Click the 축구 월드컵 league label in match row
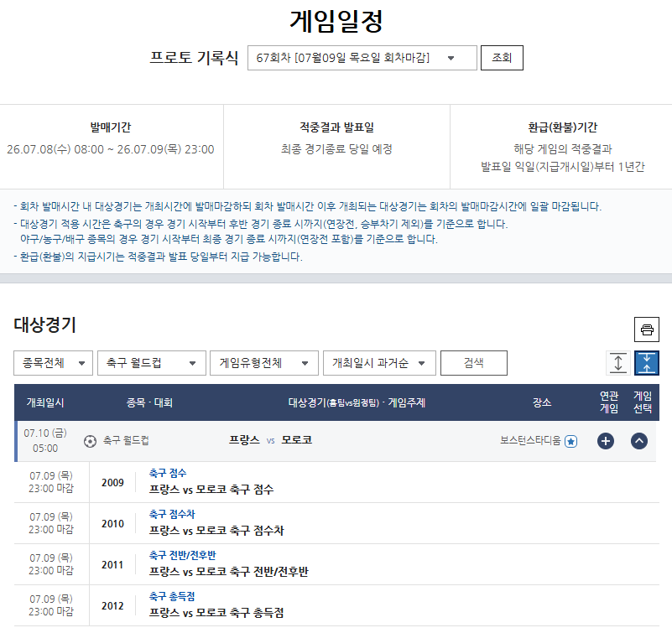Image resolution: width=672 pixels, height=633 pixels. point(126,441)
